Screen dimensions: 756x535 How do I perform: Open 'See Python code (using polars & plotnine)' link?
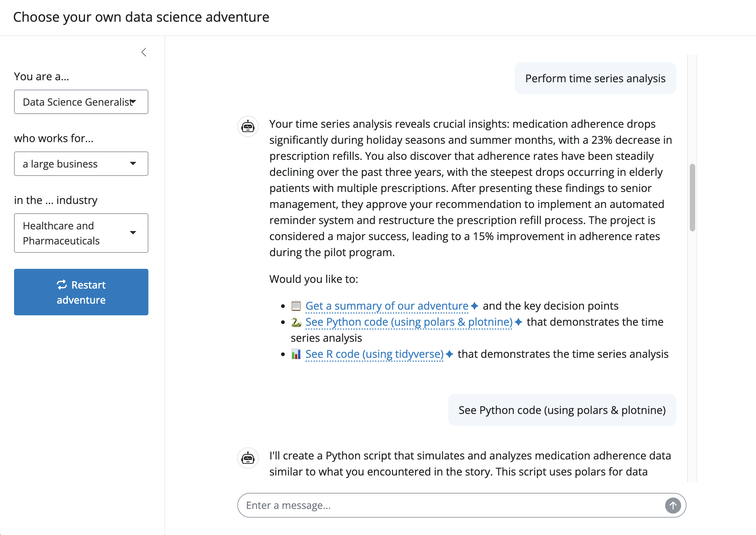coord(409,322)
